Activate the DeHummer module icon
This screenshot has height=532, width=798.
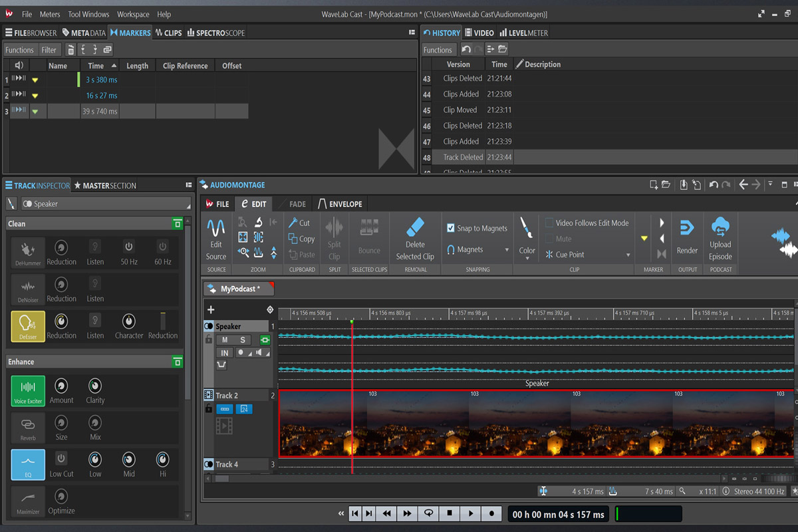coord(28,253)
